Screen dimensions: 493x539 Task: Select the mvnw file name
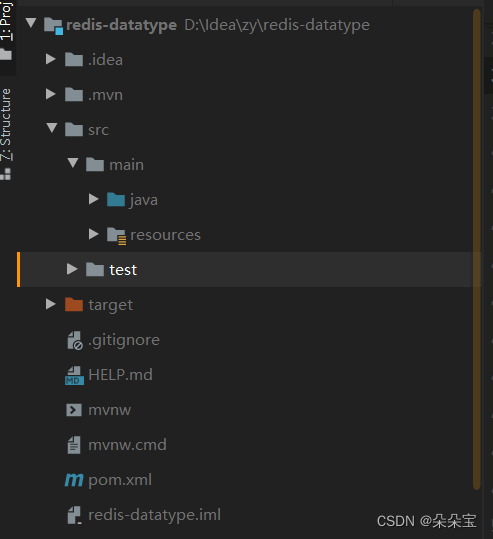(x=109, y=411)
